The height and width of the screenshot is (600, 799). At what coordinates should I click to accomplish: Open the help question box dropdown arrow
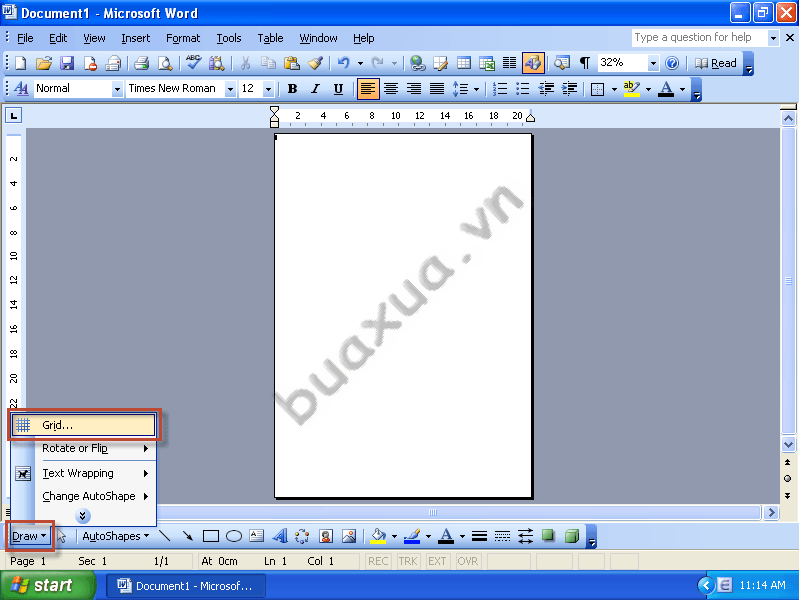773,38
